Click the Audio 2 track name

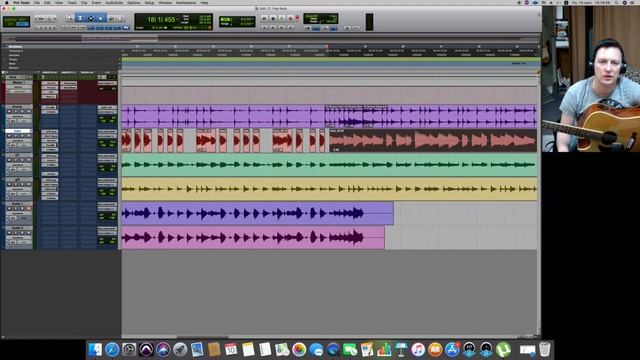tap(18, 228)
